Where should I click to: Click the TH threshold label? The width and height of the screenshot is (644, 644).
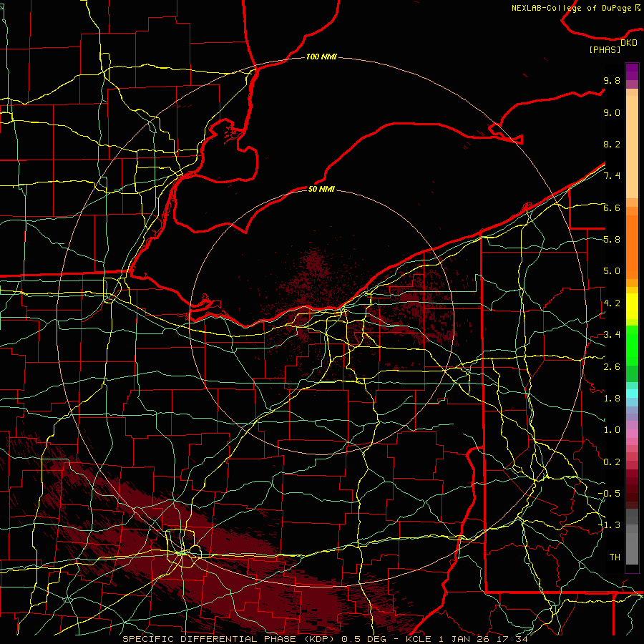click(x=615, y=557)
